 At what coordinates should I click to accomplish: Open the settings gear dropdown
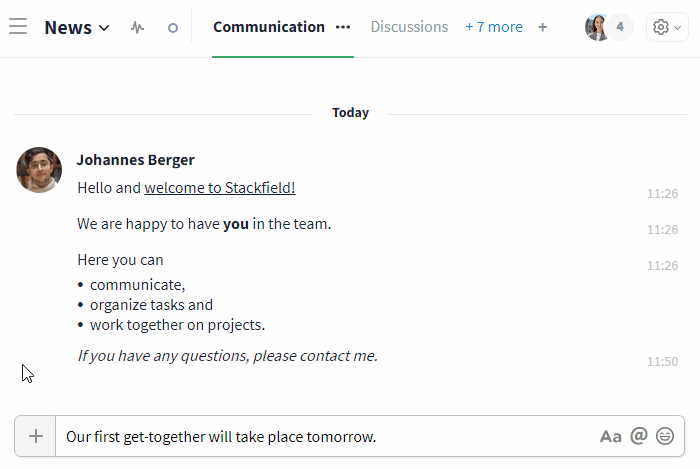(x=667, y=27)
